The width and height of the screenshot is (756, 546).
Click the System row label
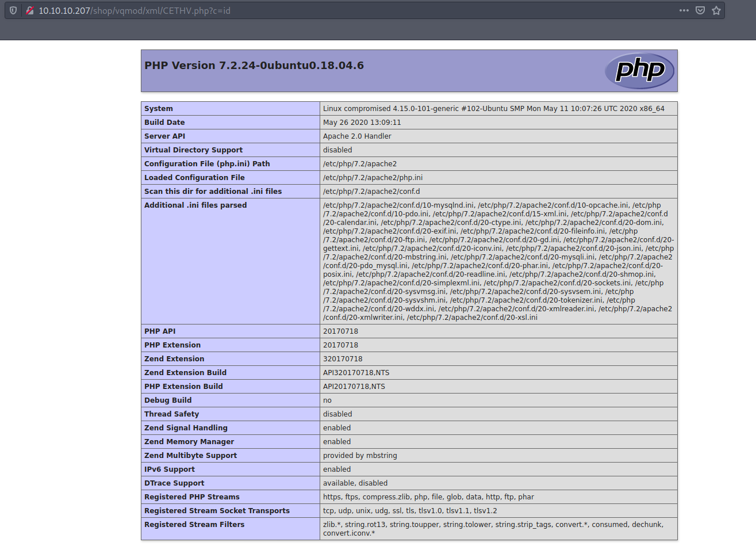coord(159,108)
